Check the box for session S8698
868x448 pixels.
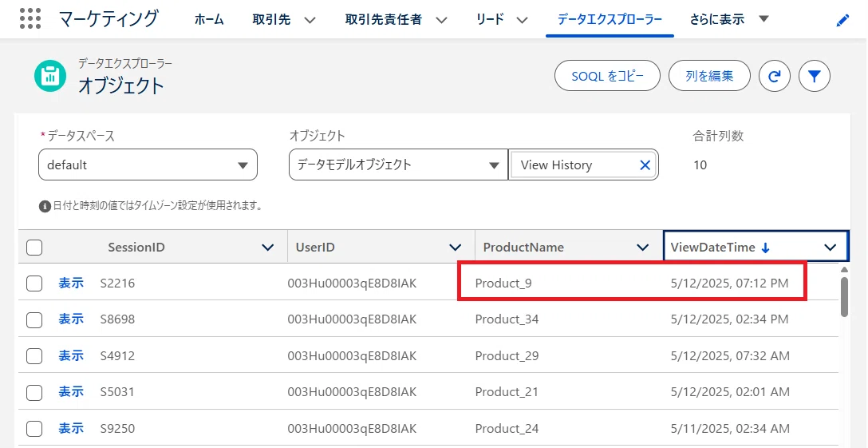(x=34, y=319)
